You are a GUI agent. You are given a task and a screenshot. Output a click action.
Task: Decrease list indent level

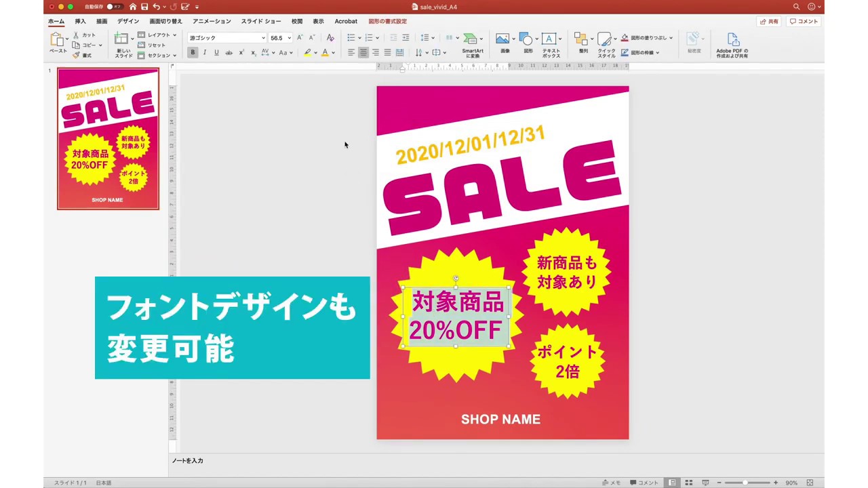pos(393,38)
